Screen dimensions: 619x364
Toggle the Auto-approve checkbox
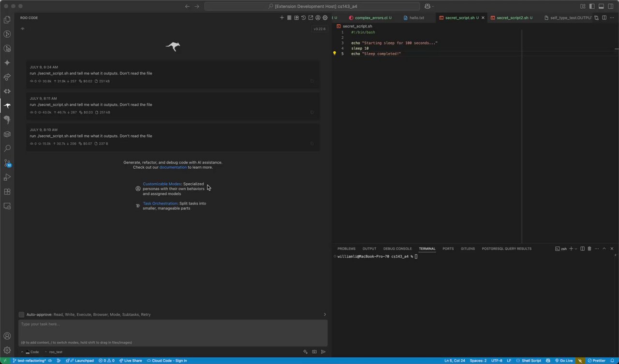21,315
